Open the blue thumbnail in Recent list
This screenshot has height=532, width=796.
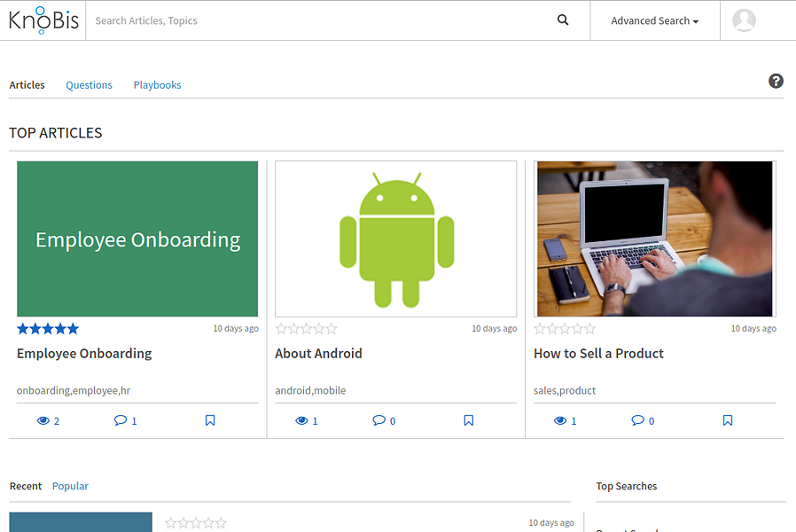[81, 522]
